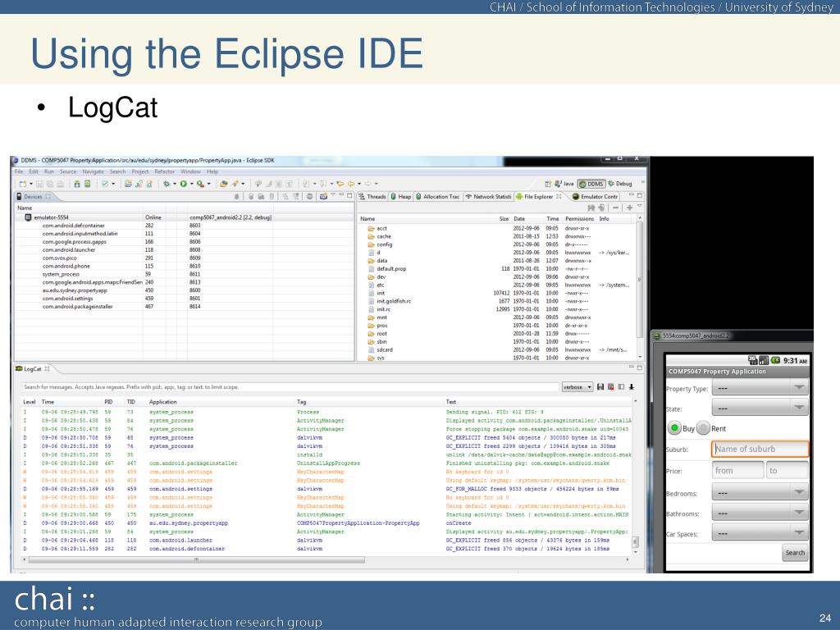Toggle the LogCat saved filters view icon
The height and width of the screenshot is (630, 840).
[x=621, y=387]
